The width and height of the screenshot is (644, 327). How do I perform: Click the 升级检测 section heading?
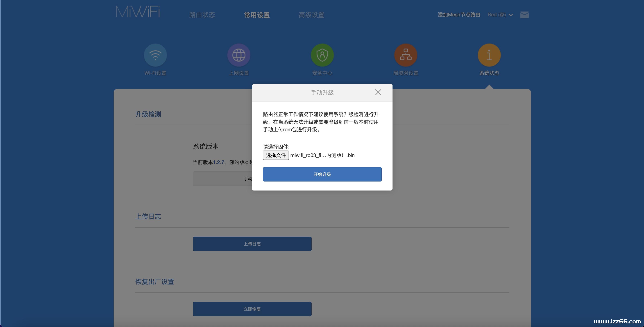pyautogui.click(x=148, y=114)
